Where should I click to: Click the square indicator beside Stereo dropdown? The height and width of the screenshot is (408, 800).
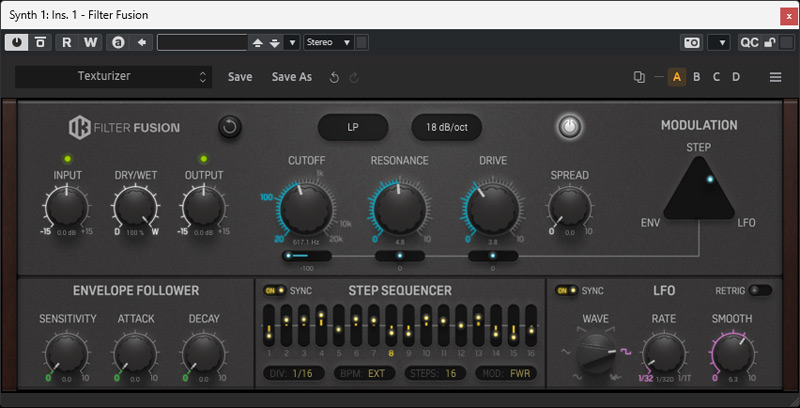pyautogui.click(x=361, y=42)
